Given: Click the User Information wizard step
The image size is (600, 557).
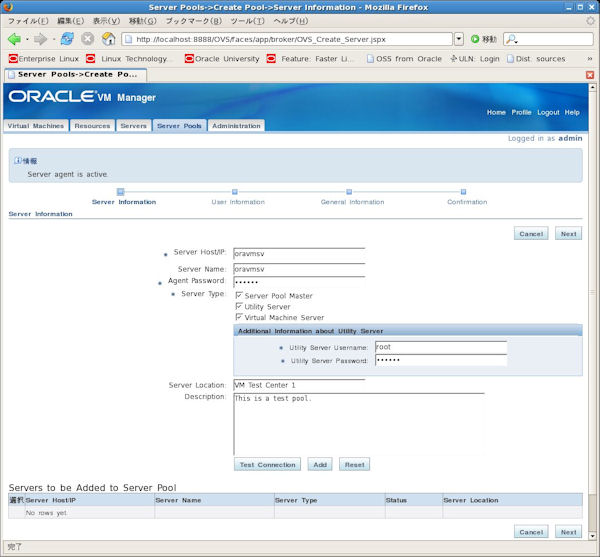Looking at the screenshot, I should point(235,192).
